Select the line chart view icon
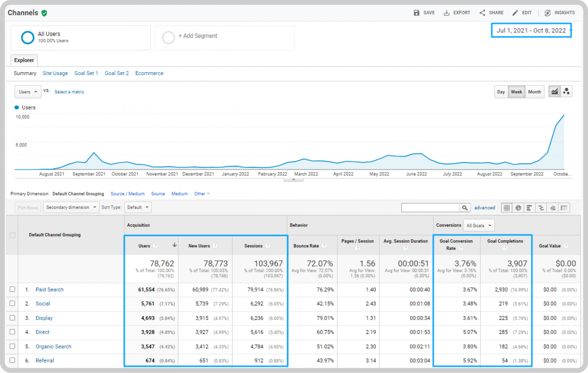The height and width of the screenshot is (373, 588). (555, 92)
